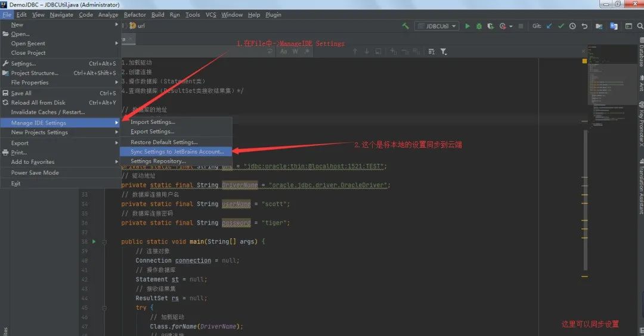
Task: Open the Window menu
Action: tap(232, 15)
